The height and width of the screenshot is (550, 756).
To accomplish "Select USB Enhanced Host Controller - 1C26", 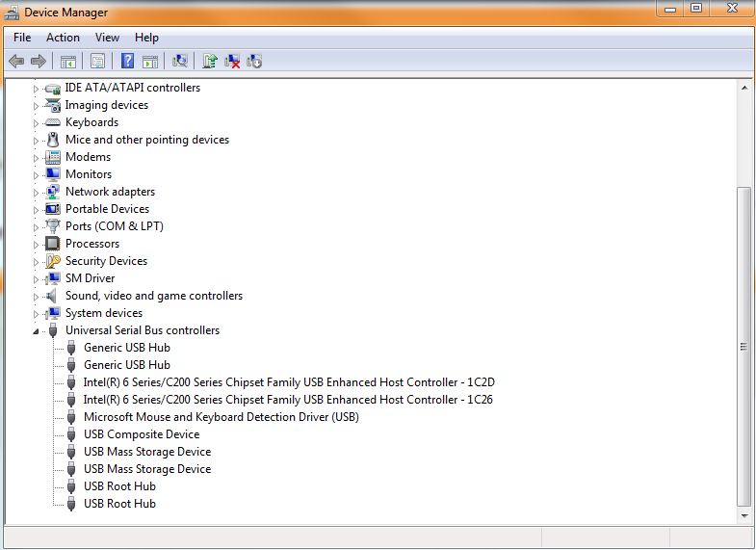I will point(288,400).
